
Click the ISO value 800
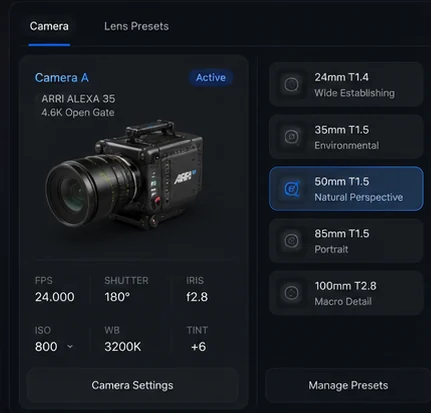(46, 347)
